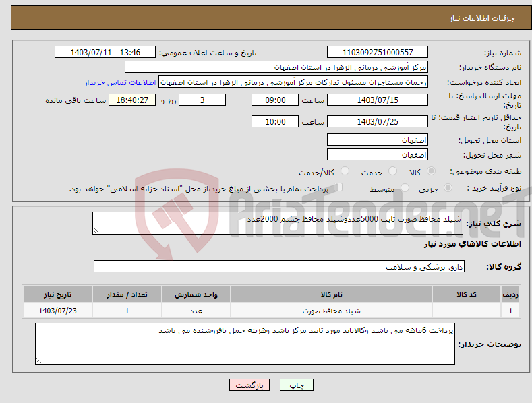The image size is (532, 403).
Task: Click the resize handle of the توضیحات خریدار textarea
Action: (39, 361)
